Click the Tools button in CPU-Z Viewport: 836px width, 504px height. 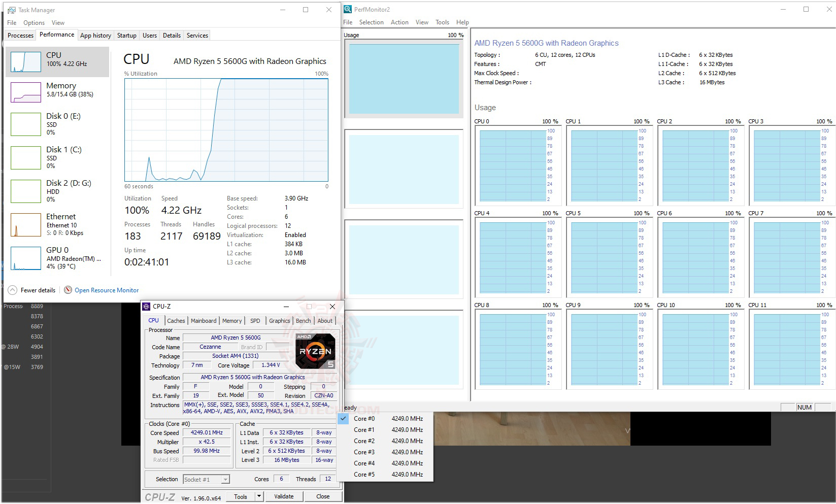pos(241,496)
